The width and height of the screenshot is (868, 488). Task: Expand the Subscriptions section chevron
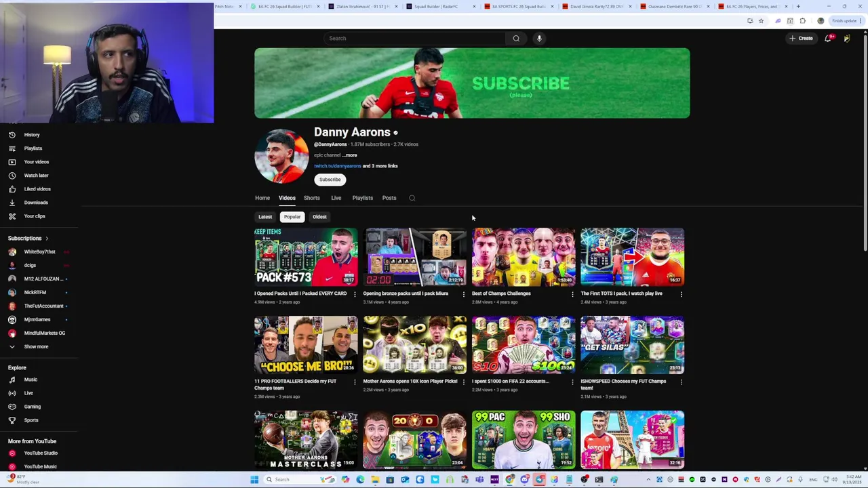47,239
